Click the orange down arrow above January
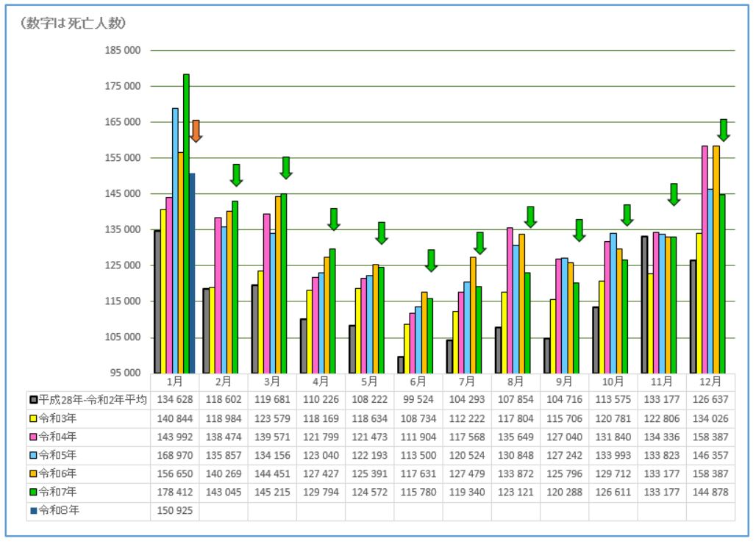756x544 pixels. point(196,131)
